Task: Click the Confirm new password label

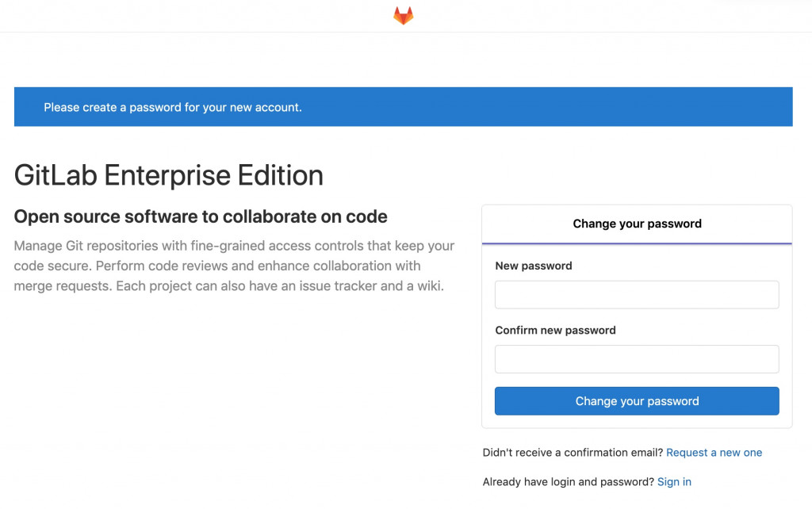Action: 555,331
